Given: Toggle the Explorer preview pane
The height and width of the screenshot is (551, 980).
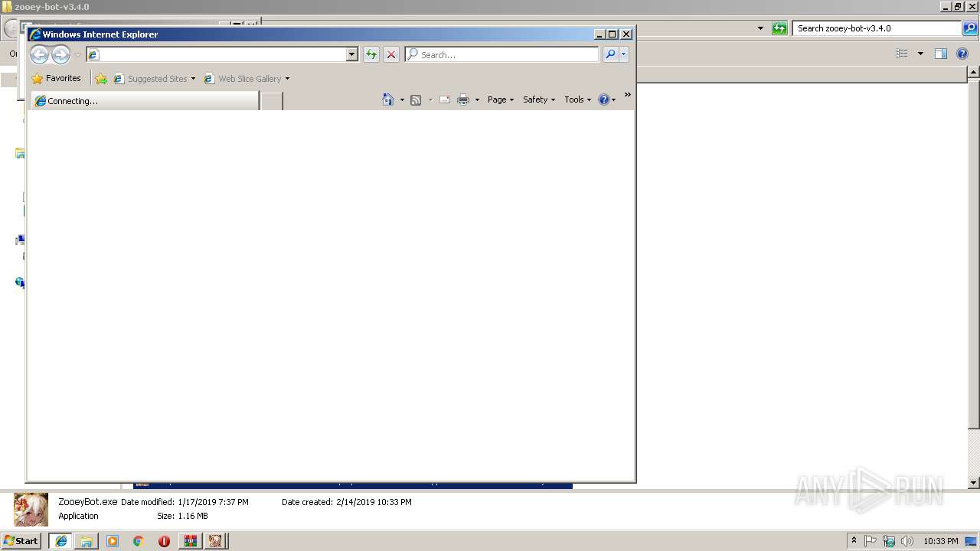Looking at the screenshot, I should 941,54.
